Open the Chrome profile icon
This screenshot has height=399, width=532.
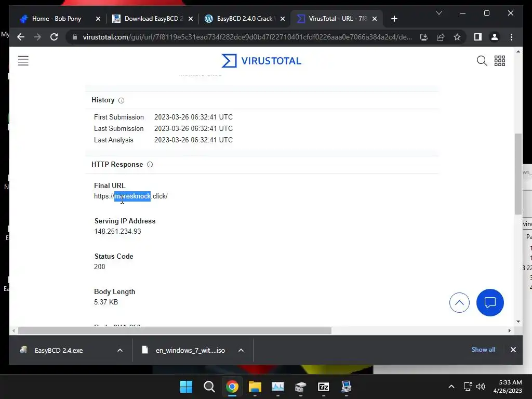(495, 37)
